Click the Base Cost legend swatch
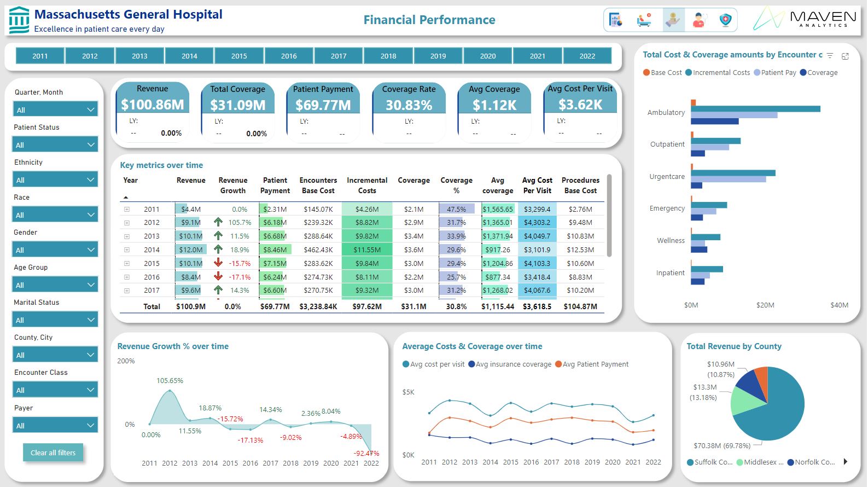This screenshot has width=868, height=487. (646, 72)
